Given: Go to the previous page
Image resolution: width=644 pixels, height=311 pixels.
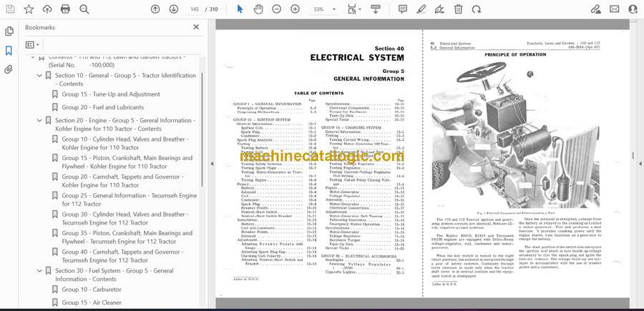Looking at the screenshot, I should point(155,9).
